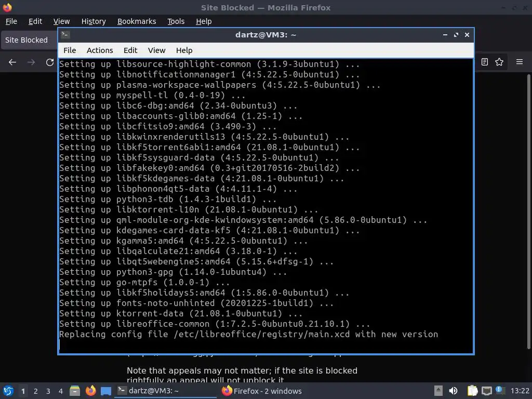
Task: Toggle Firefox reader view icon
Action: pos(485,62)
